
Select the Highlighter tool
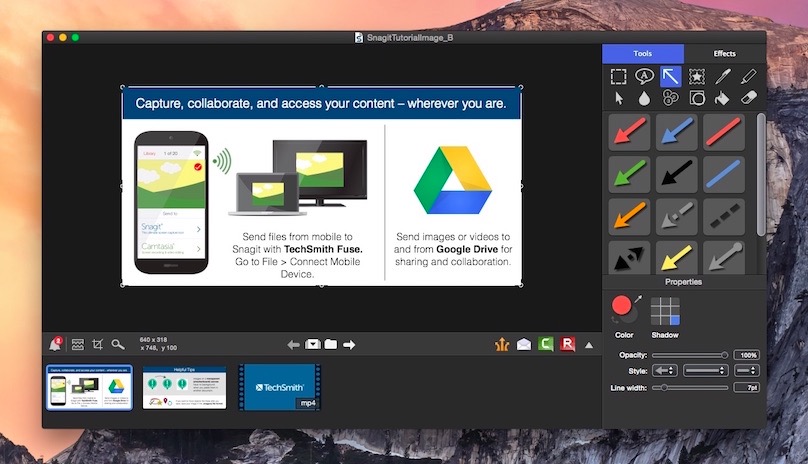point(748,76)
